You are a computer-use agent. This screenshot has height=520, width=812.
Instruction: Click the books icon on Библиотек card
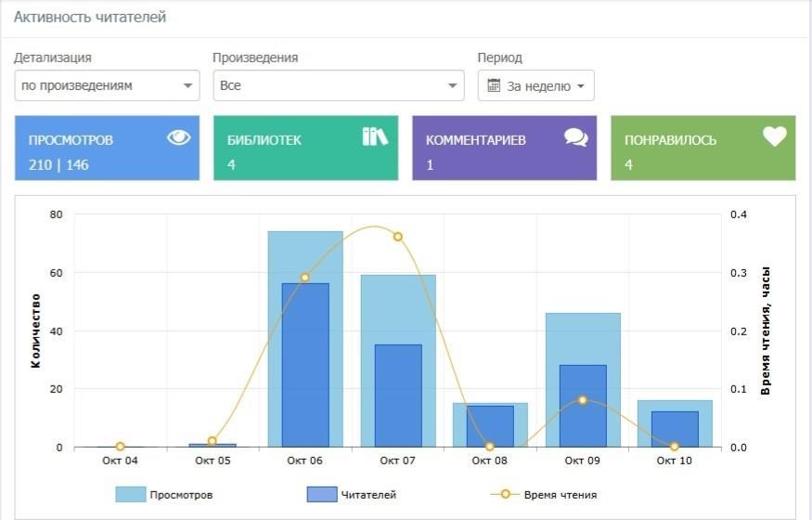click(x=375, y=137)
